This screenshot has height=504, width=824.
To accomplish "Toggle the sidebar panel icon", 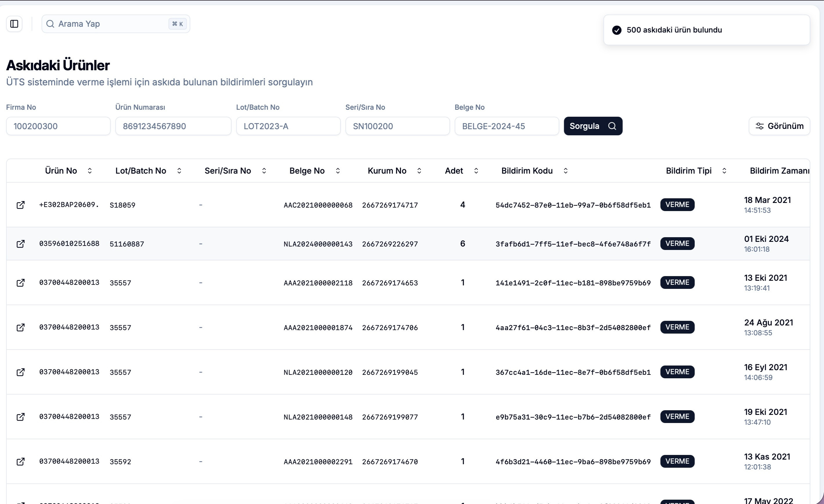I will (14, 24).
